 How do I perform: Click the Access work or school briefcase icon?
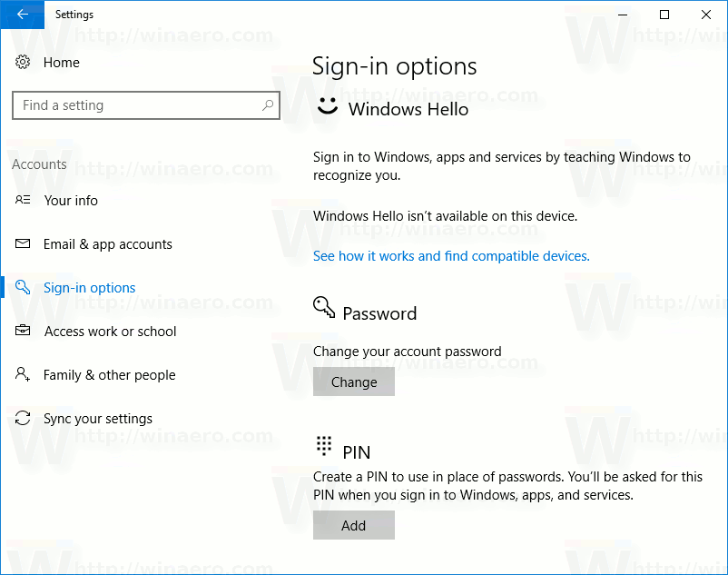(23, 331)
